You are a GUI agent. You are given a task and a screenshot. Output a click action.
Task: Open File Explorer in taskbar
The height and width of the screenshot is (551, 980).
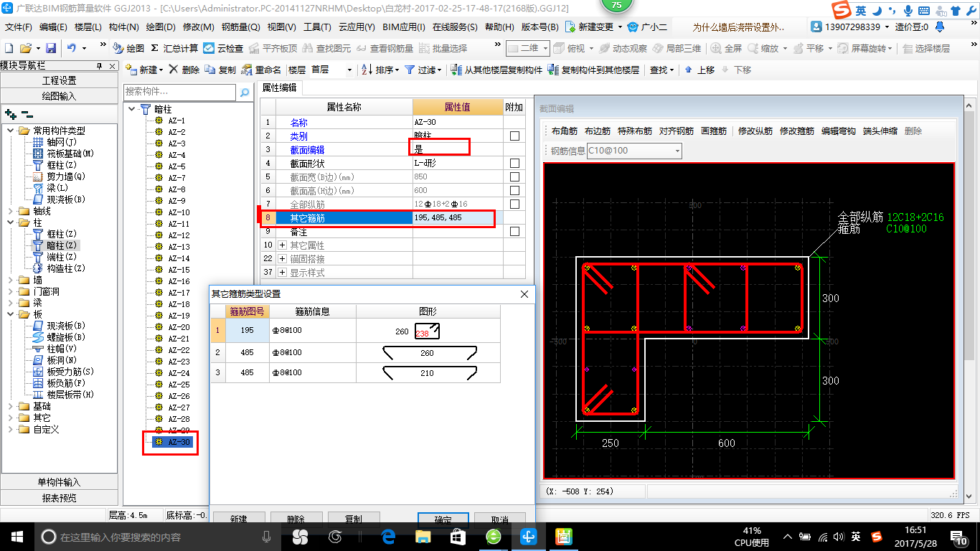point(423,536)
